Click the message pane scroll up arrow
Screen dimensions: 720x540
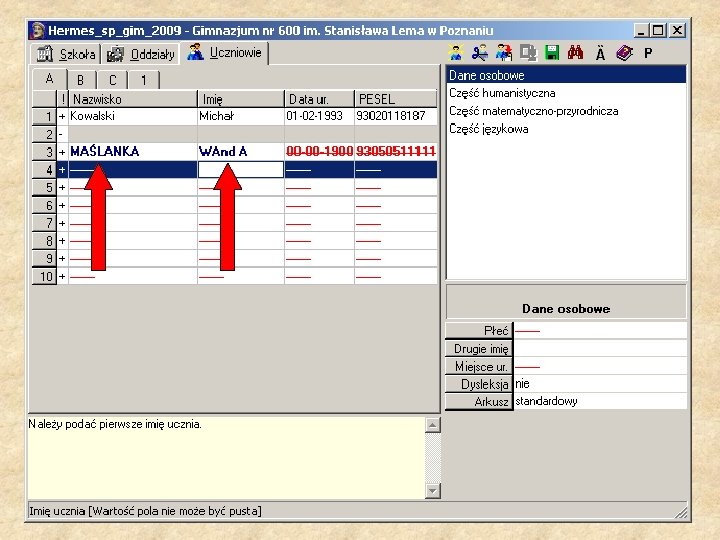(433, 425)
